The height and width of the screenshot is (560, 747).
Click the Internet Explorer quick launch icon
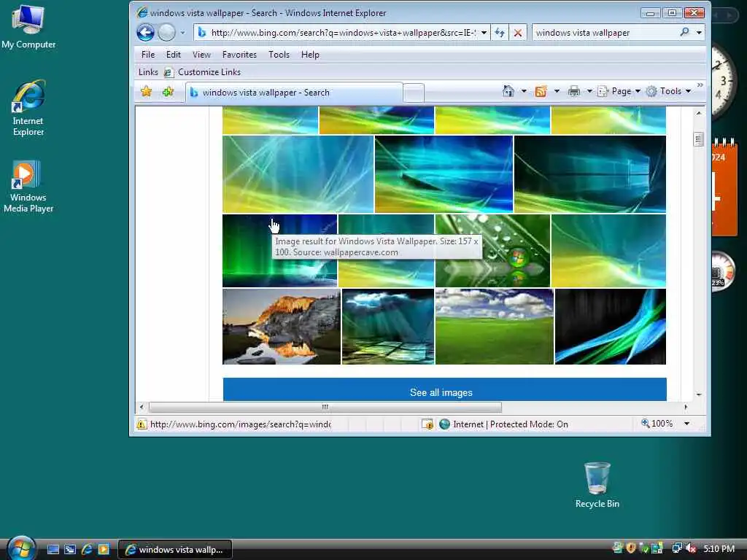click(x=87, y=550)
